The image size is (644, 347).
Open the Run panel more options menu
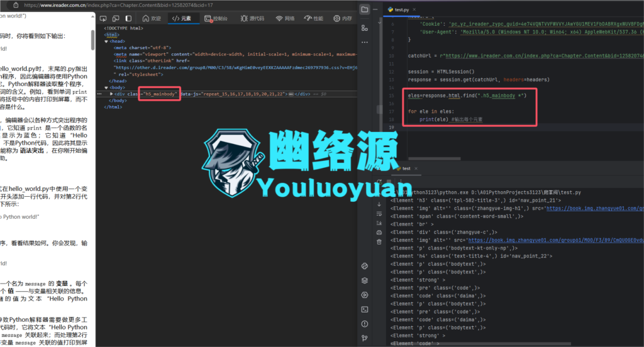401,182
